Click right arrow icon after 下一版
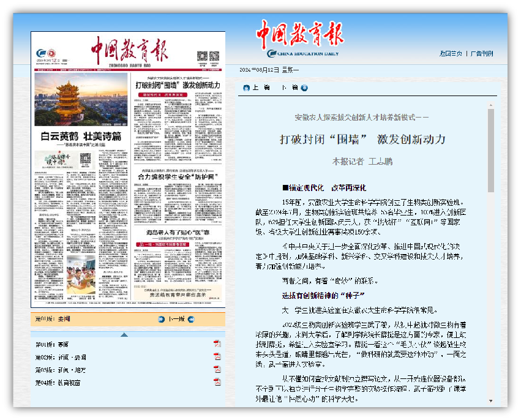521x420 pixels. click(191, 319)
